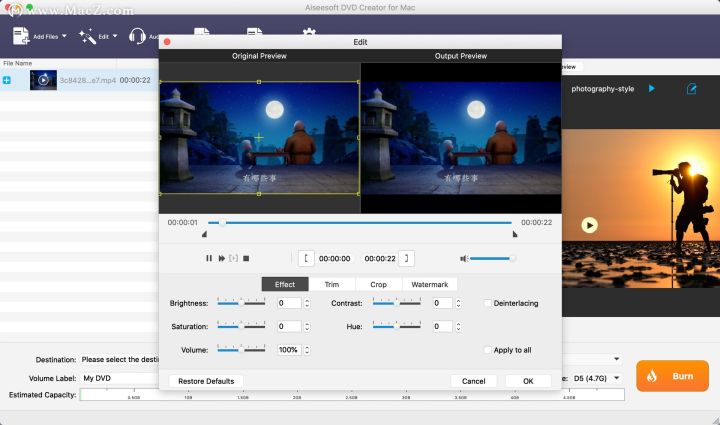Click the crop frame center crosshair
Viewport: 720px width, 425px height.
259,137
